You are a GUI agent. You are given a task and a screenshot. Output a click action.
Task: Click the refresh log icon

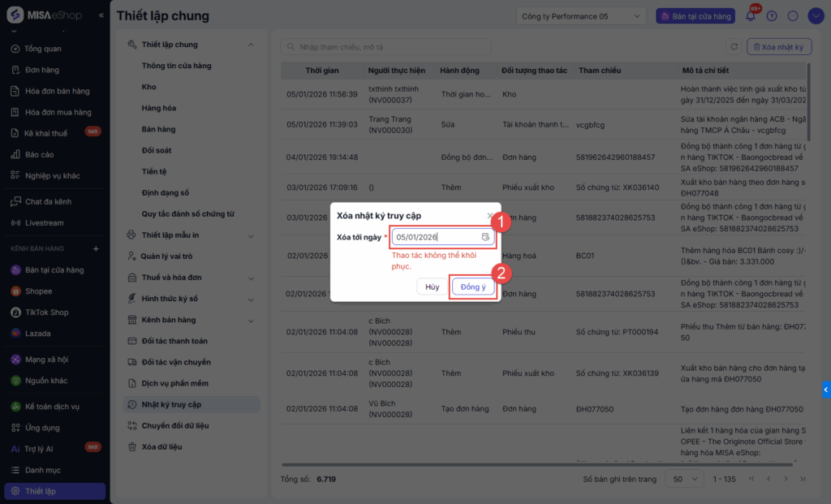point(734,47)
